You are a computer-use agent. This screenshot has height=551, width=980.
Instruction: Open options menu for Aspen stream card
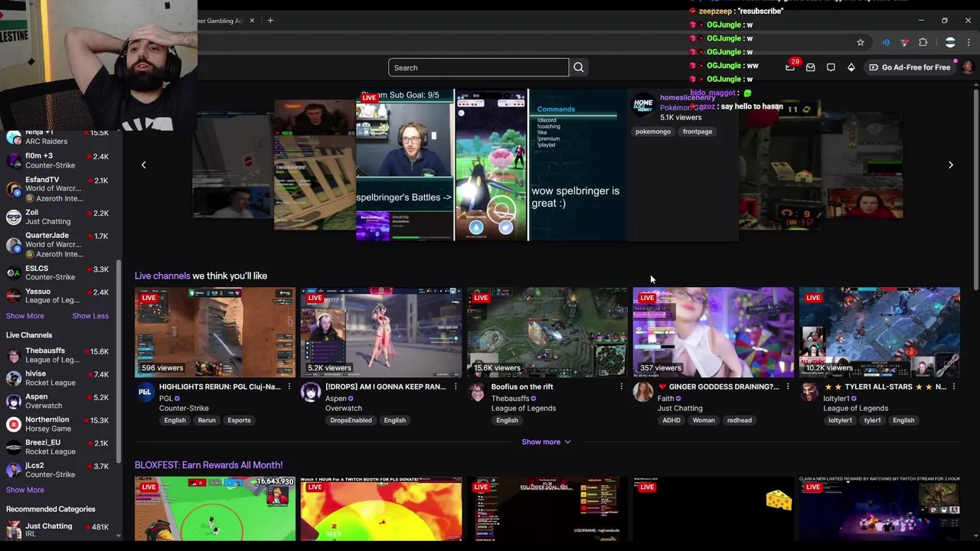[456, 387]
